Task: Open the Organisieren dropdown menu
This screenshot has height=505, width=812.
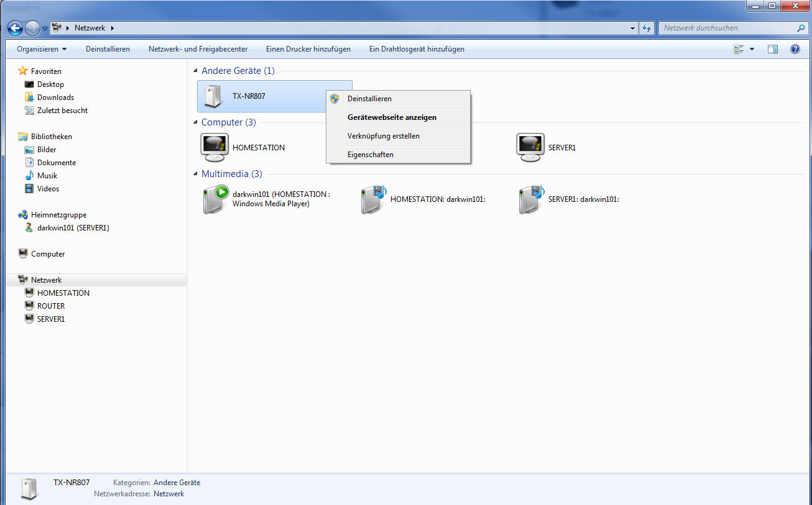Action: tap(42, 49)
